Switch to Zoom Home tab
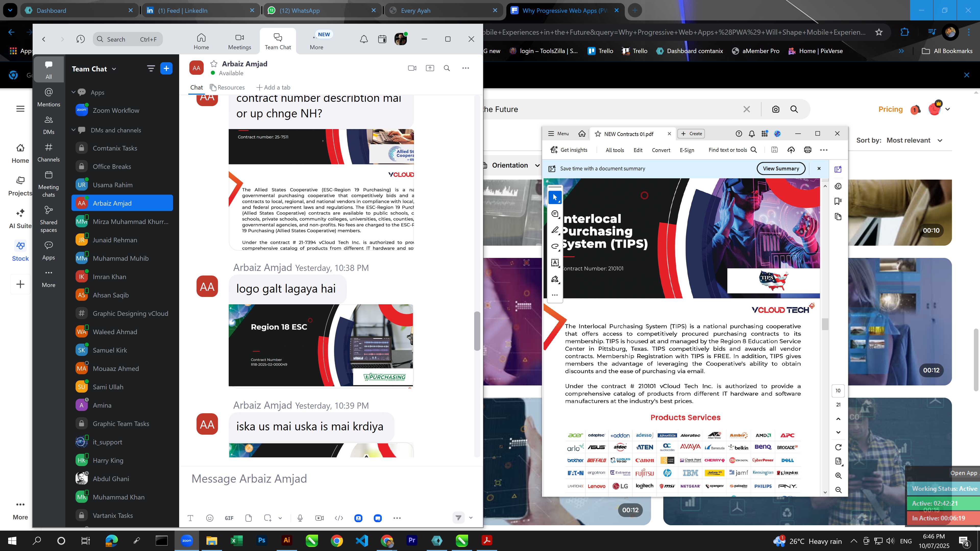The width and height of the screenshot is (980, 551). click(201, 41)
